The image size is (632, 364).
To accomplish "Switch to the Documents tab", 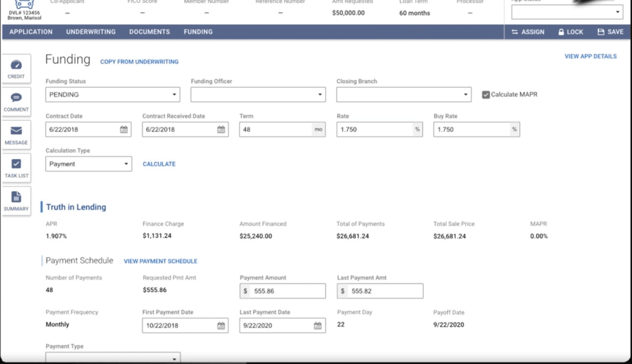I will coord(150,32).
